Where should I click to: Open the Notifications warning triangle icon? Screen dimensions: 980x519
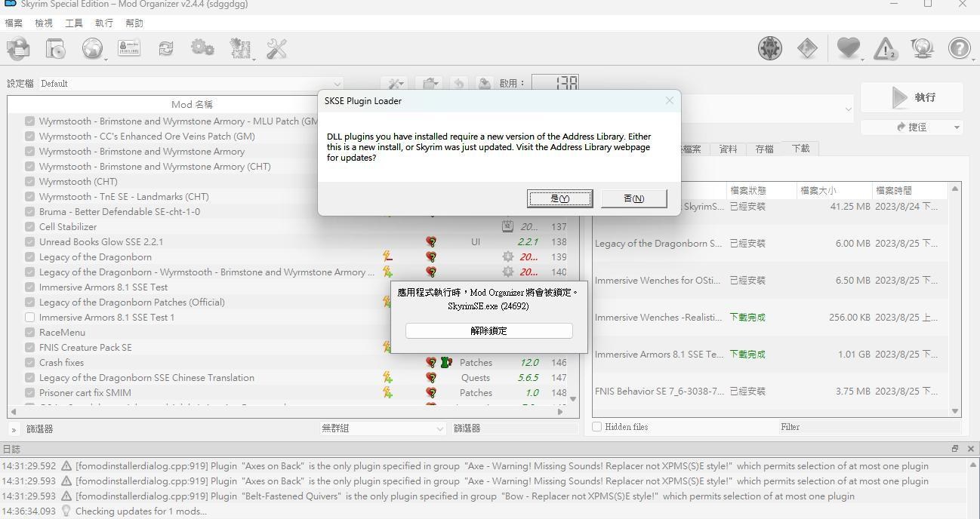pos(885,49)
